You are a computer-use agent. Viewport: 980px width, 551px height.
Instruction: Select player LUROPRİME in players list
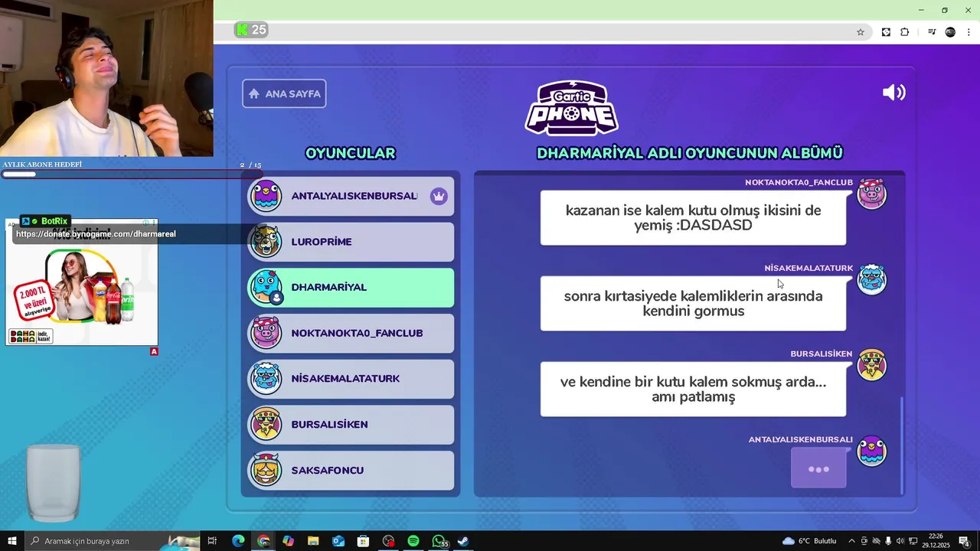tap(351, 242)
